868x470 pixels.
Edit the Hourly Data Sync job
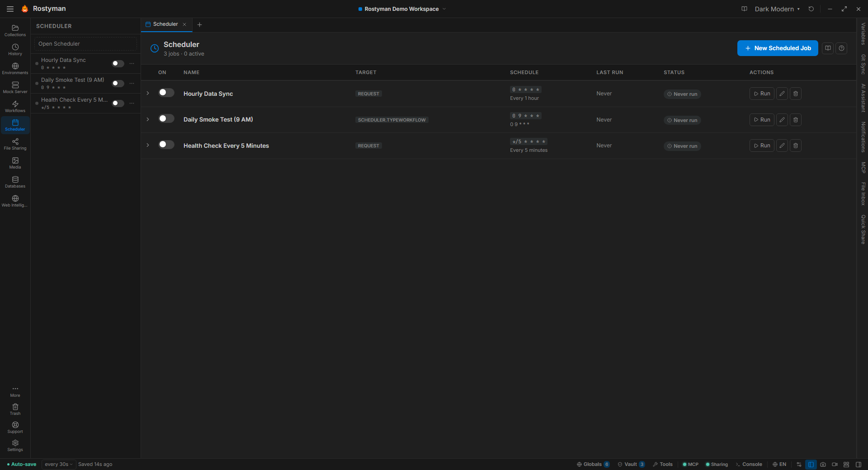[x=782, y=94]
